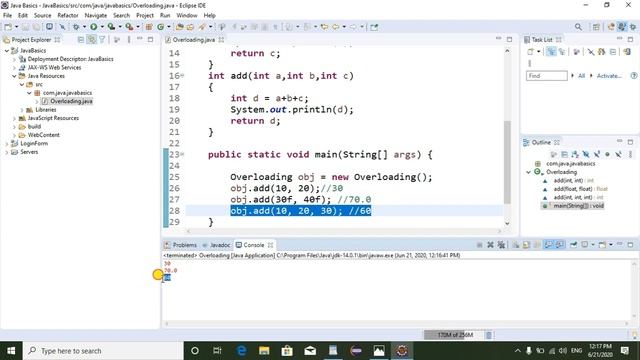Viewport: 640px width, 360px height.
Task: Click the Clear Console icon
Action: click(x=516, y=245)
